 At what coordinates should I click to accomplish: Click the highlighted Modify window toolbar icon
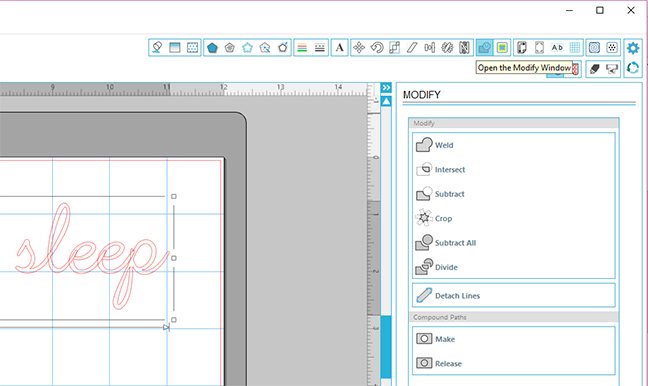click(484, 48)
